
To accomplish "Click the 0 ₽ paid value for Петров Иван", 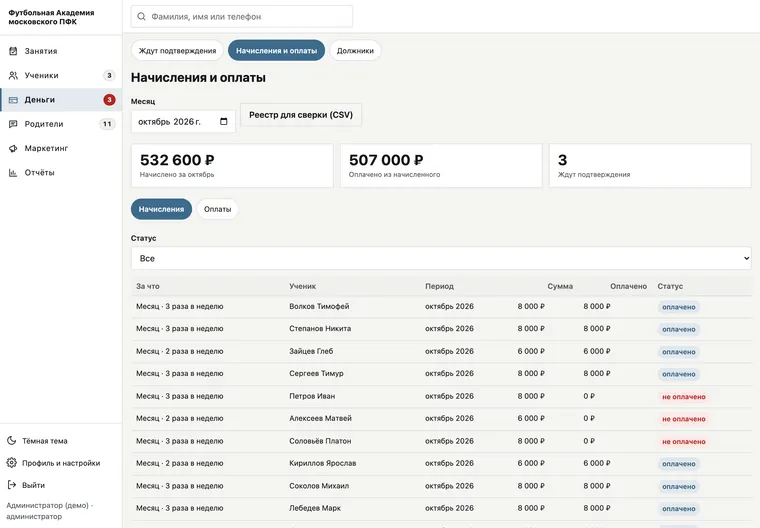I will tap(589, 396).
